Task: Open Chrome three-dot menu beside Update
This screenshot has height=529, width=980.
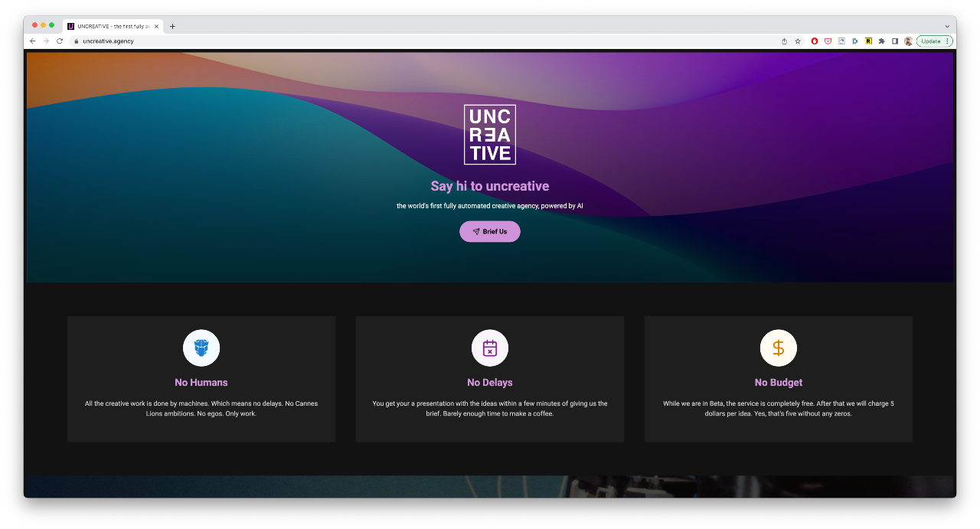Action: coord(948,41)
